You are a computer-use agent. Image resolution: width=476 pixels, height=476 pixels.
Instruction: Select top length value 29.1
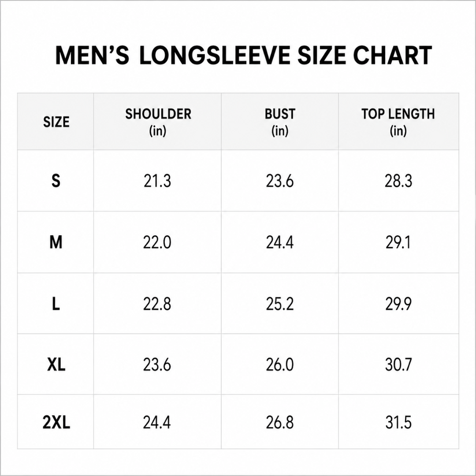coord(398,242)
